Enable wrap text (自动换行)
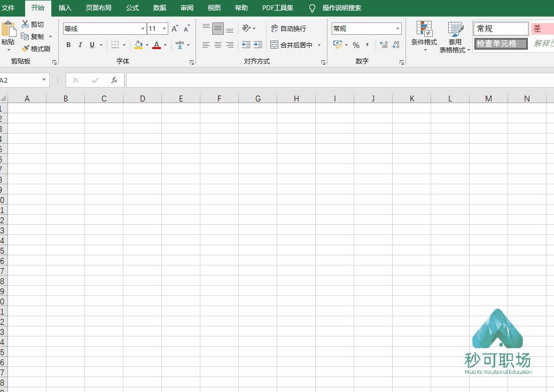Viewport: 554px width, 392px height. 288,28
